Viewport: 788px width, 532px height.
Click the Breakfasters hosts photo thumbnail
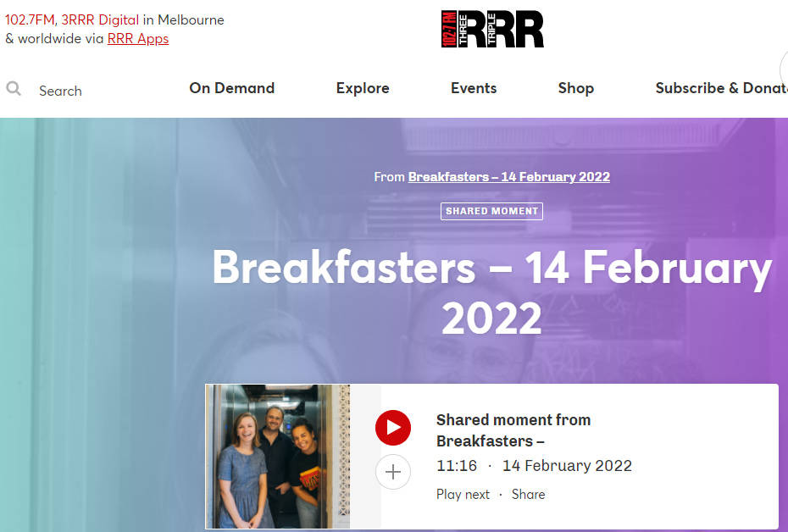277,456
